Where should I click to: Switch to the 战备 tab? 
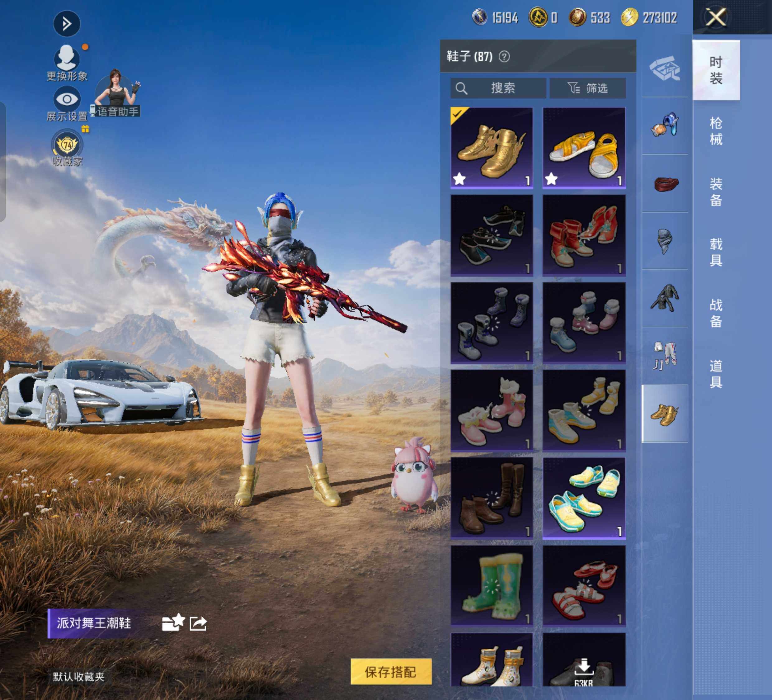pos(716,313)
